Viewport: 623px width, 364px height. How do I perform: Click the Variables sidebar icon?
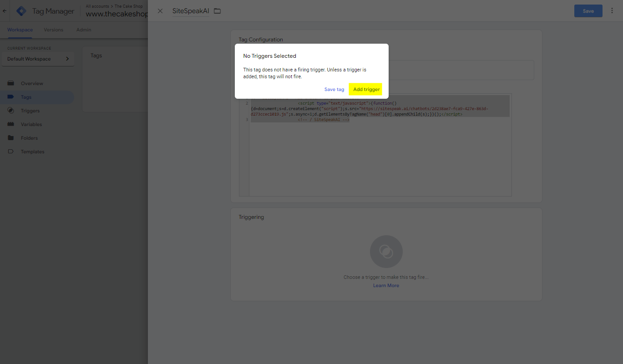coord(11,124)
